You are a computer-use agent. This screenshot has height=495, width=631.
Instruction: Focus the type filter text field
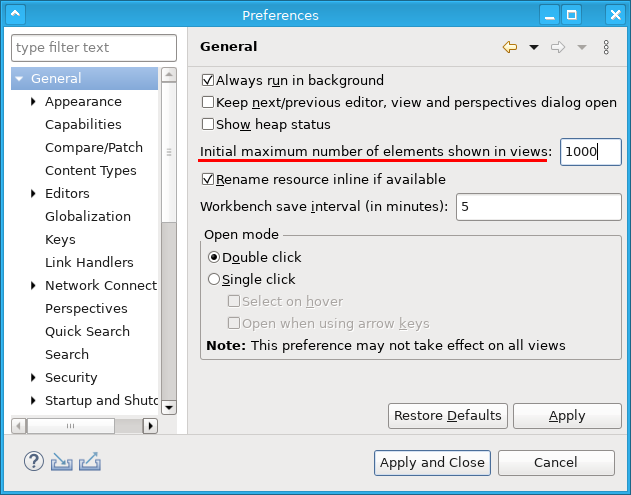(94, 47)
